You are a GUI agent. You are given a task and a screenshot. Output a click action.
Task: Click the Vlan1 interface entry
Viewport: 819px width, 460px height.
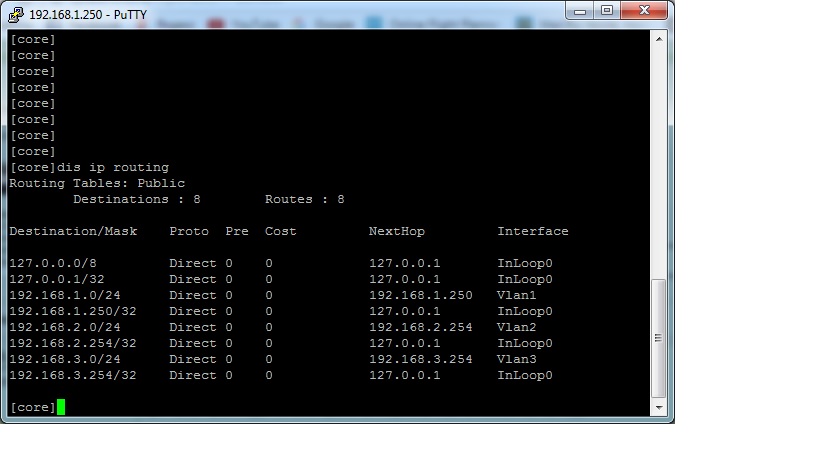tap(517, 296)
